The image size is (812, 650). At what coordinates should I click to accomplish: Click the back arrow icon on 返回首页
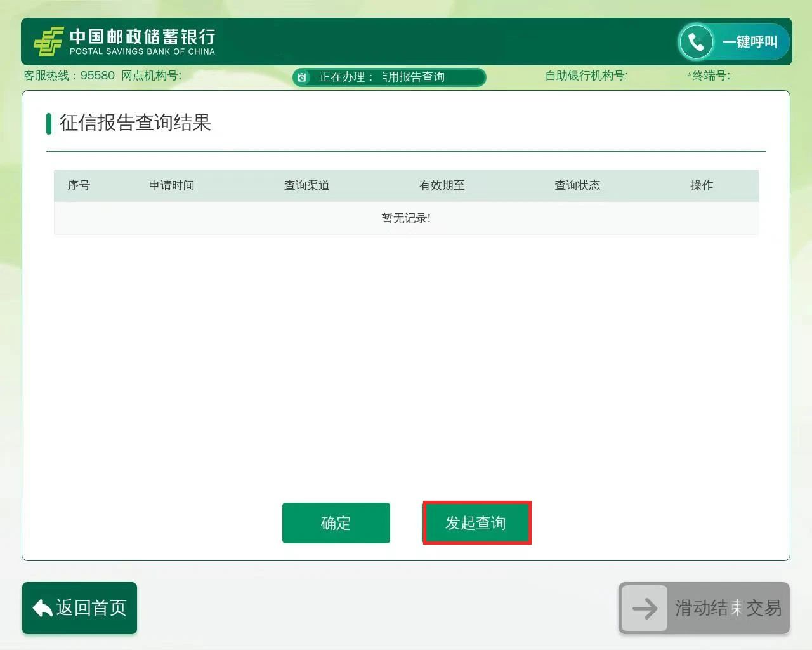coord(42,608)
